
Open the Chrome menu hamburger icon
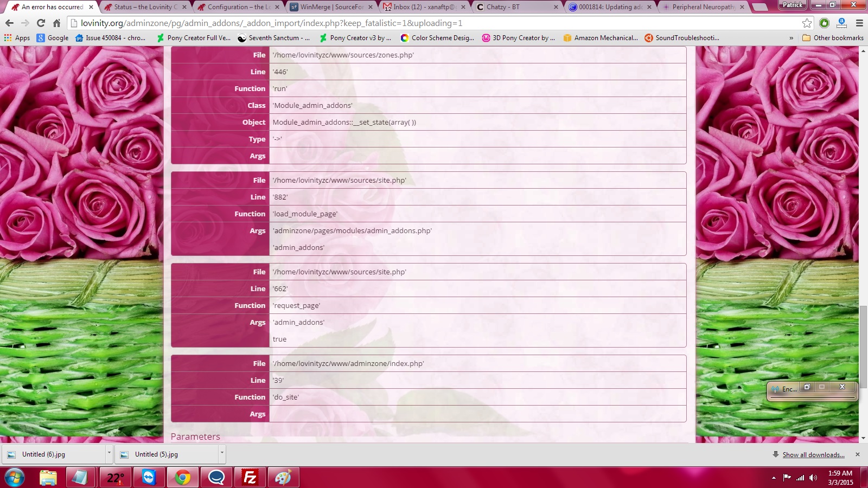859,23
